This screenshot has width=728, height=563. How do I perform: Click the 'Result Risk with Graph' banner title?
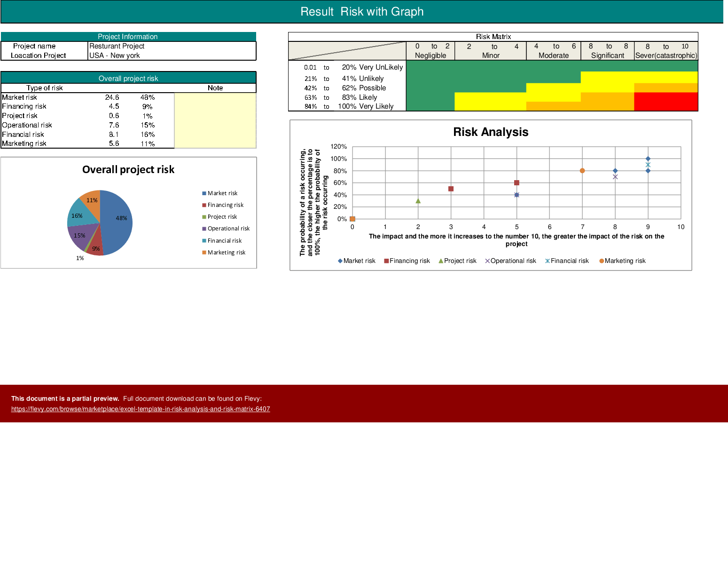pos(362,12)
